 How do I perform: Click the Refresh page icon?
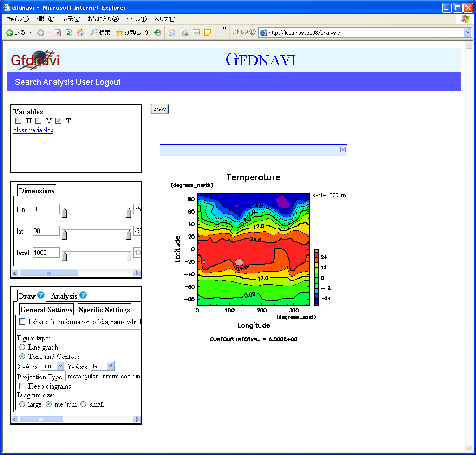tap(69, 32)
